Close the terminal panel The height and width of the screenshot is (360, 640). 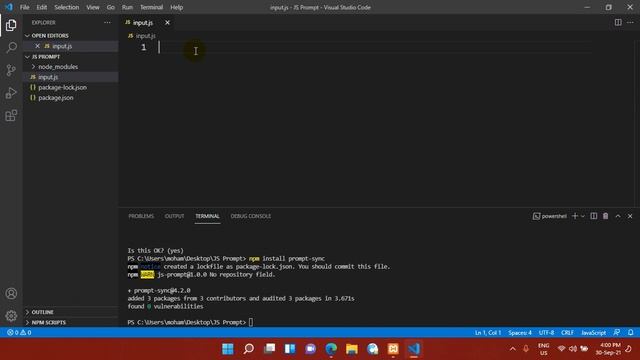630,216
